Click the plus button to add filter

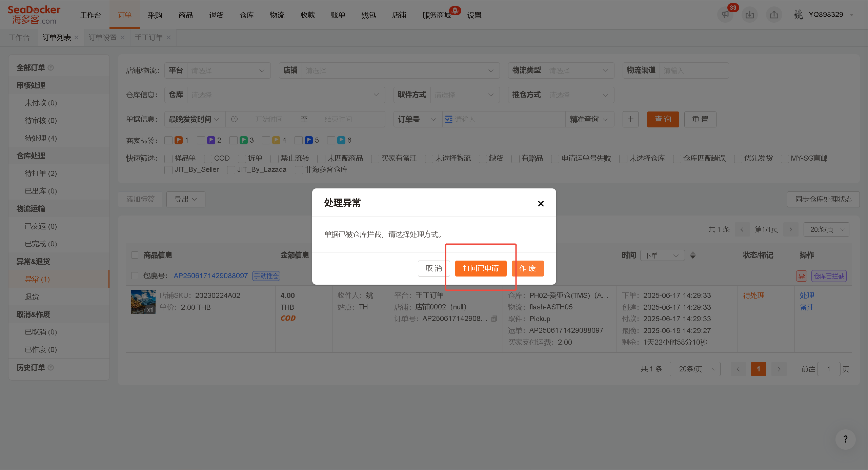point(630,119)
